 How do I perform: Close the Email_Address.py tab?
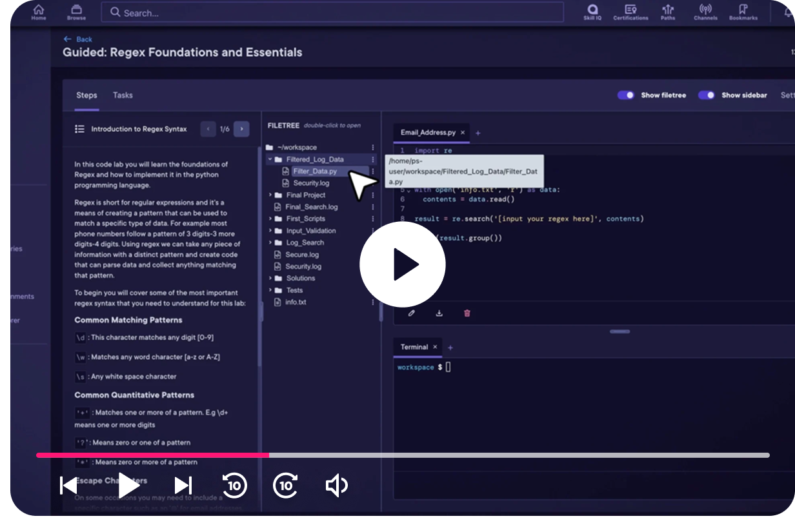463,132
